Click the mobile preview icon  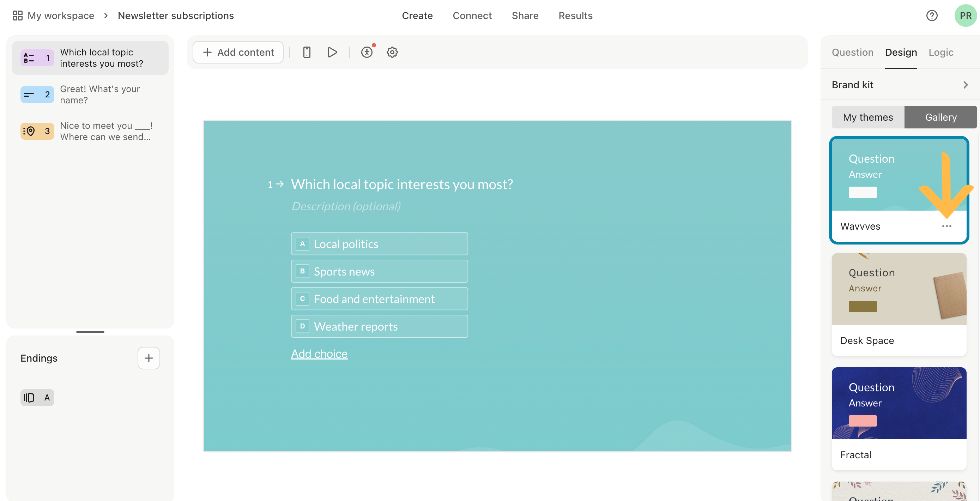(307, 52)
